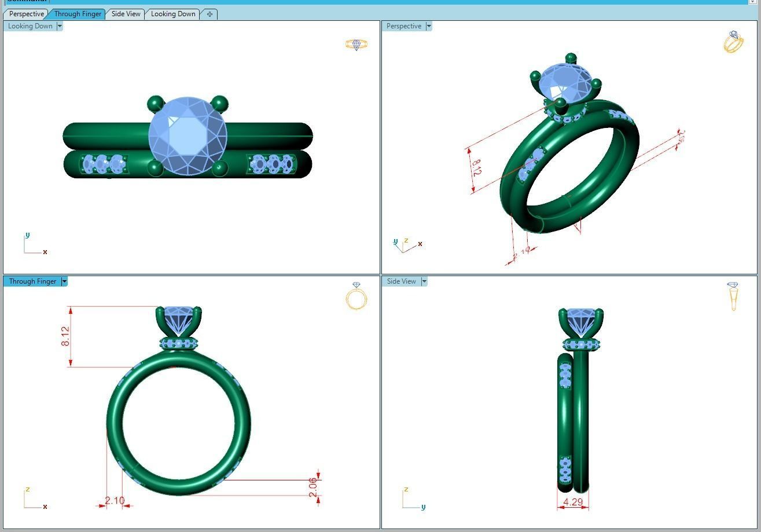Click the axis indicator in Looking Down viewport

point(35,244)
